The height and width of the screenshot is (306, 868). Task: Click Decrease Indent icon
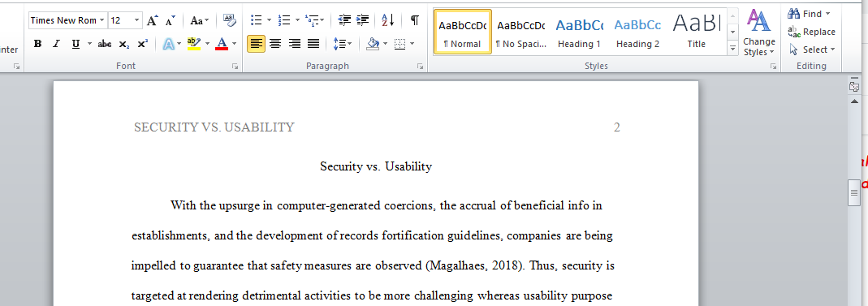point(344,20)
